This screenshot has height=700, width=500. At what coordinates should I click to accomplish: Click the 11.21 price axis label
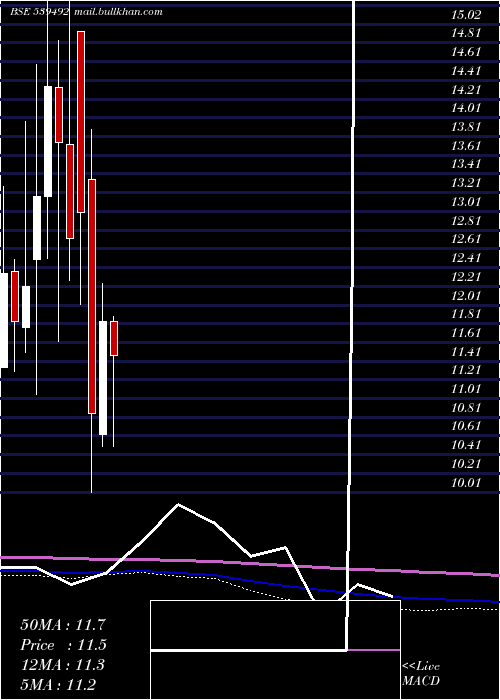pos(466,370)
